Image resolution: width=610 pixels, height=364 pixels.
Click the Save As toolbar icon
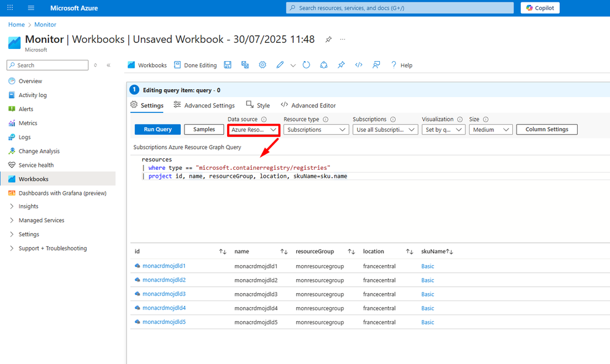245,65
